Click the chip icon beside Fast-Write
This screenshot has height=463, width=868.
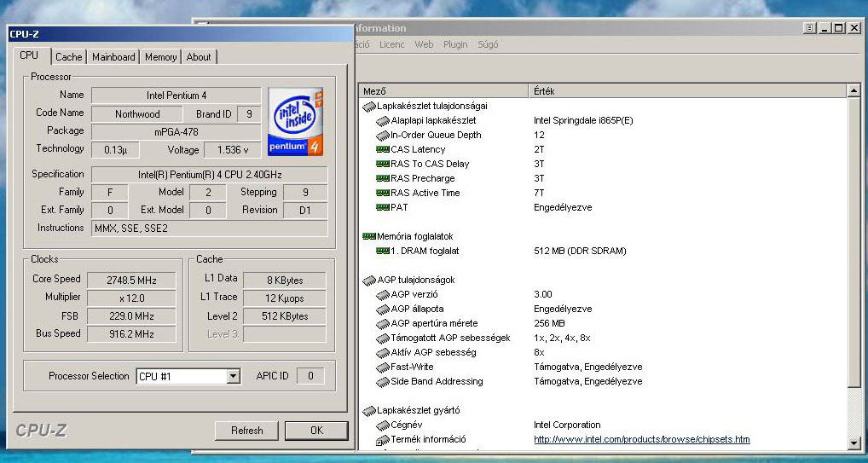[383, 368]
